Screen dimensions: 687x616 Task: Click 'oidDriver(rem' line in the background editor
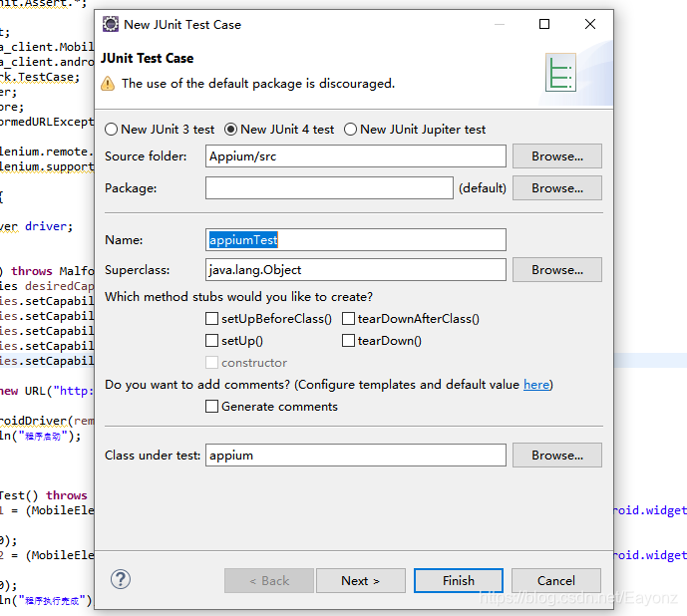coord(47,421)
